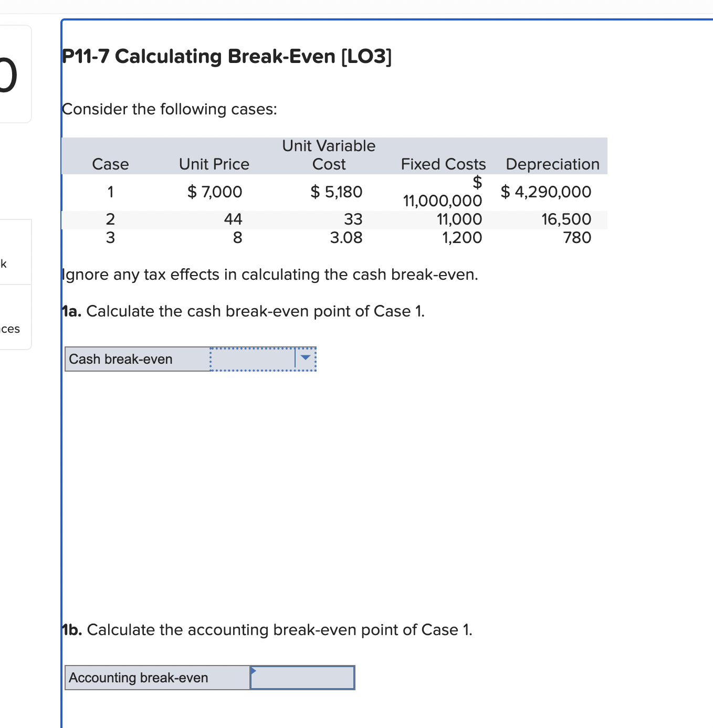Select the sidebar item ending in 'ces'
The height and width of the screenshot is (728, 713).
pos(11,329)
